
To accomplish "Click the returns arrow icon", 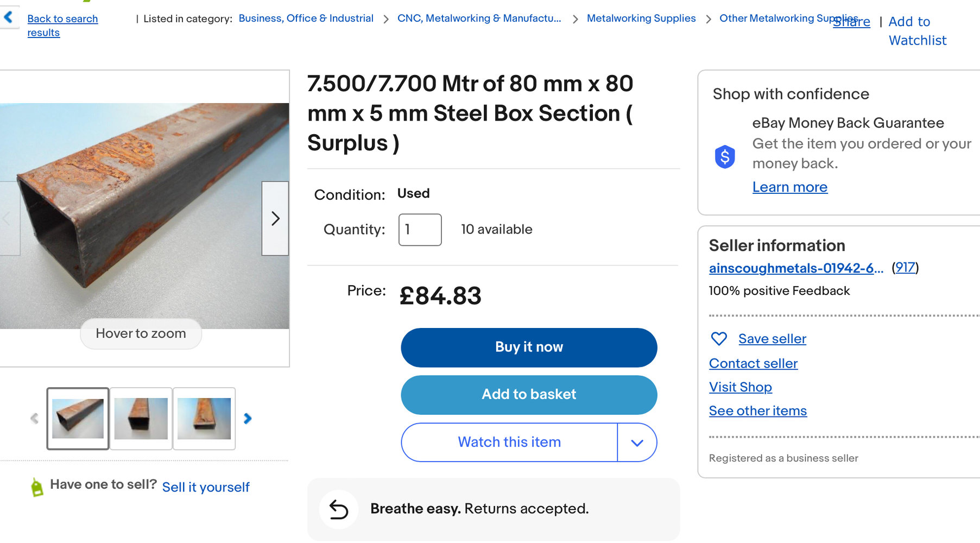I will click(x=339, y=509).
